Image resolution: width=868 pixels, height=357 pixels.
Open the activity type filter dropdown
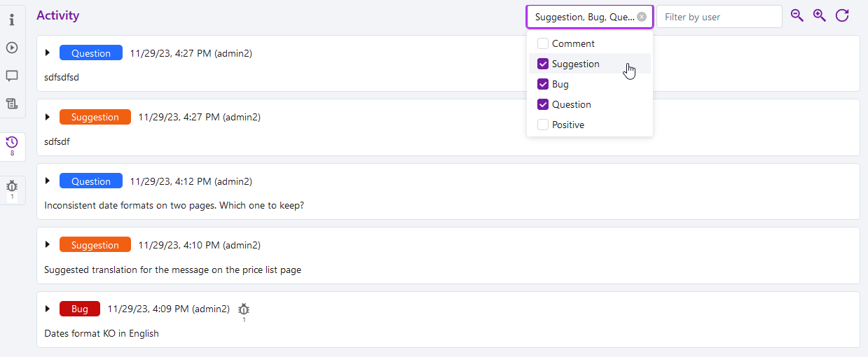(x=583, y=17)
